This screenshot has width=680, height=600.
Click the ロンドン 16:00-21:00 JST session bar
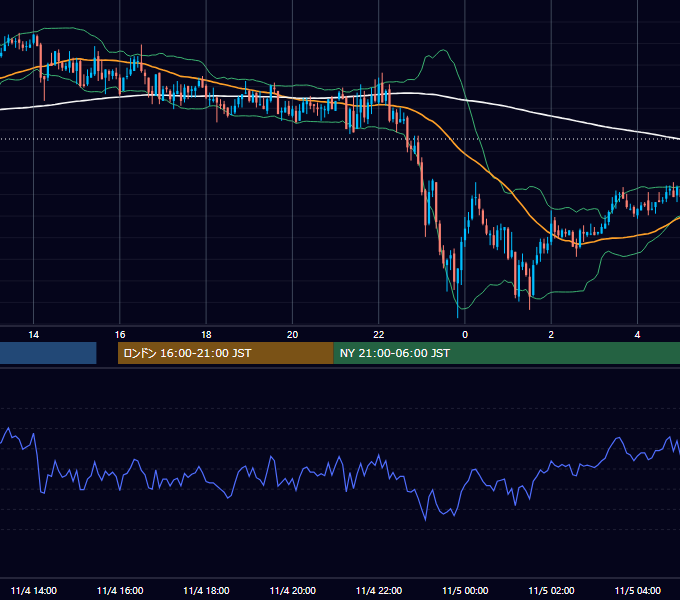tap(226, 353)
